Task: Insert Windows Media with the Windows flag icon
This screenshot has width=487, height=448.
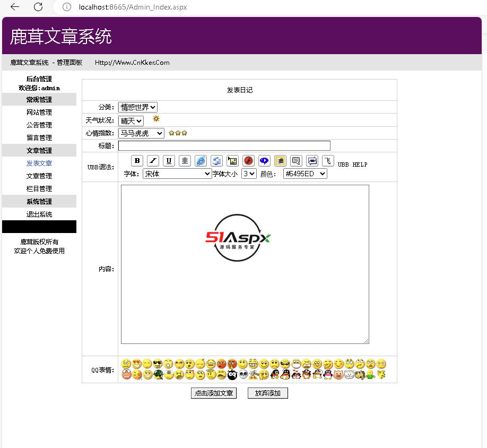Action: [280, 161]
